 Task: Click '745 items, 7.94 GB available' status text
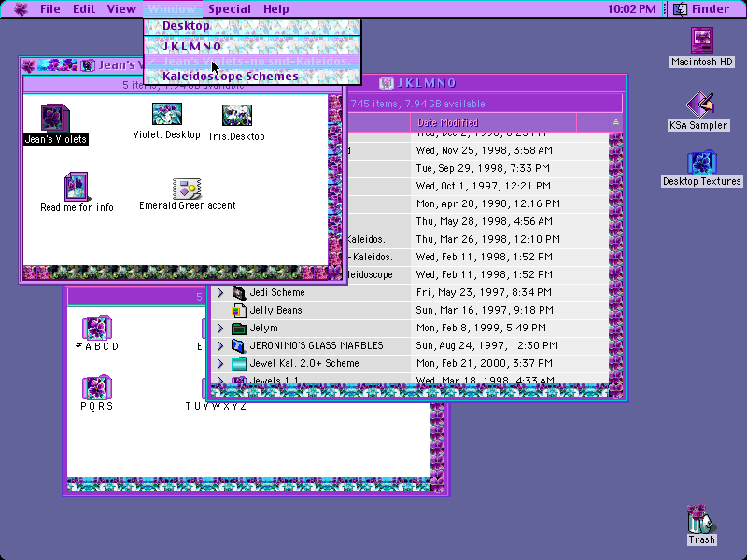coord(417,104)
